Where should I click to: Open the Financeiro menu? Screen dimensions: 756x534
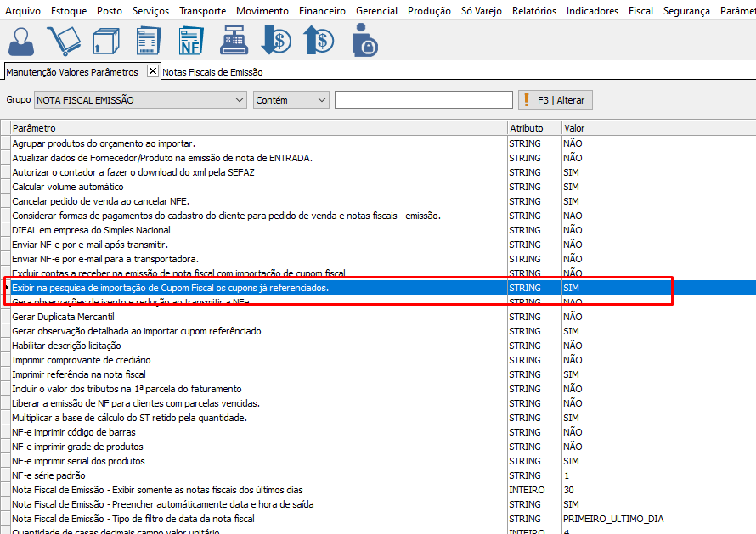322,11
